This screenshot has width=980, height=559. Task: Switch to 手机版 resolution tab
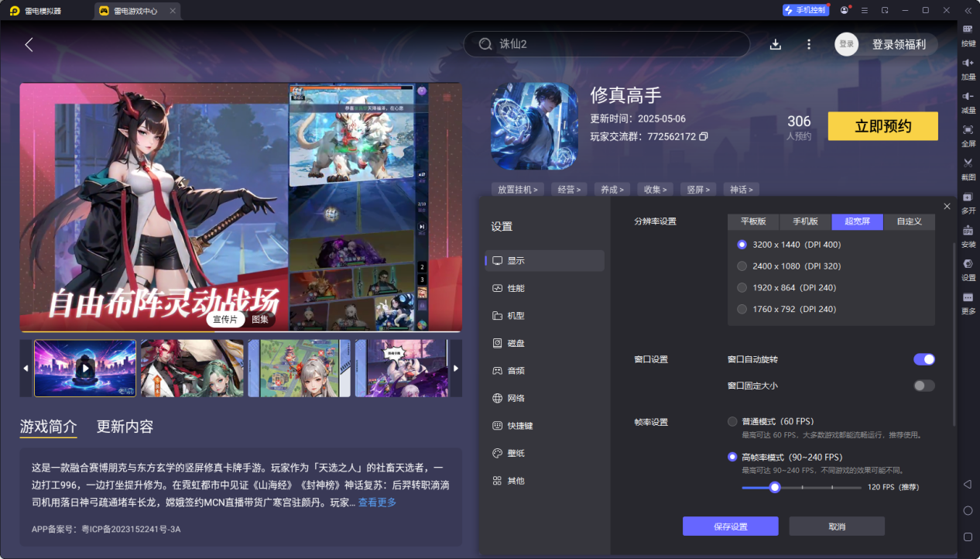coord(805,221)
